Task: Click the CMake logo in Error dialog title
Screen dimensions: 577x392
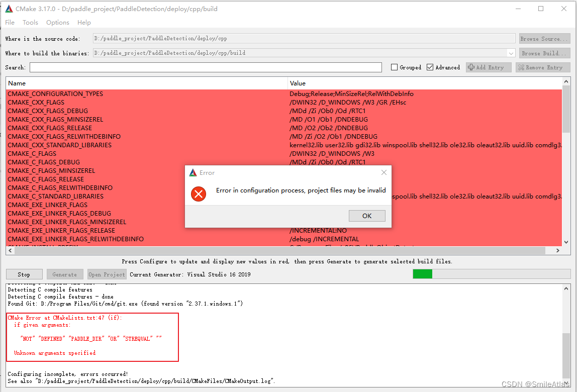Action: pyautogui.click(x=193, y=172)
